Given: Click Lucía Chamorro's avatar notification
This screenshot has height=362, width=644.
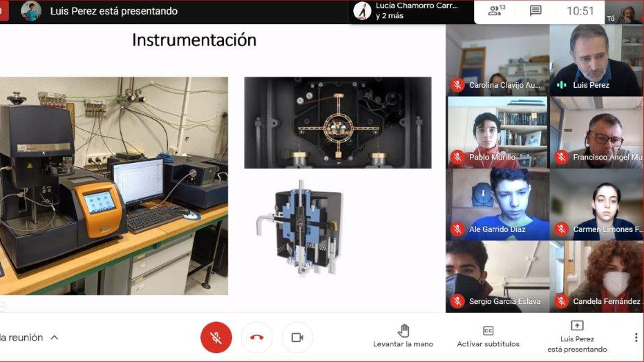Looking at the screenshot, I should click(363, 11).
